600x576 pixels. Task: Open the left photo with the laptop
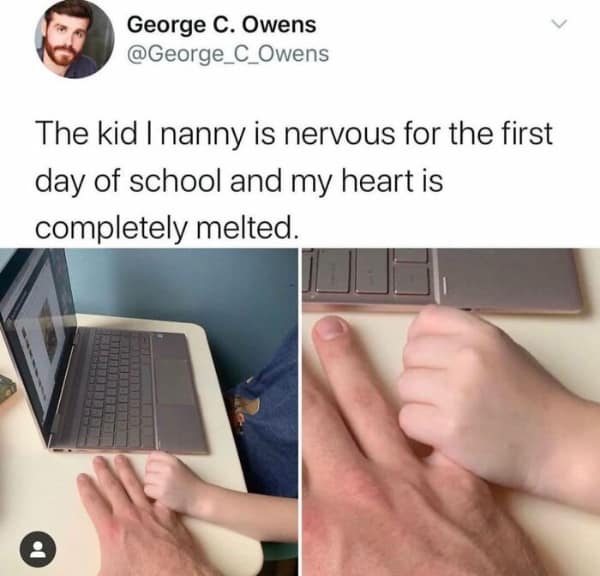coord(148,412)
